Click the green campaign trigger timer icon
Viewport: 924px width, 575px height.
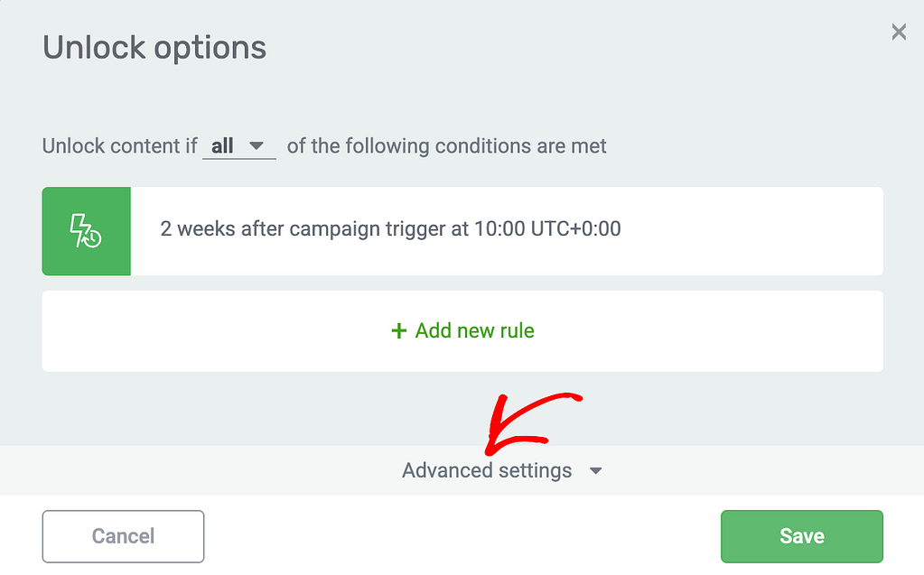86,231
